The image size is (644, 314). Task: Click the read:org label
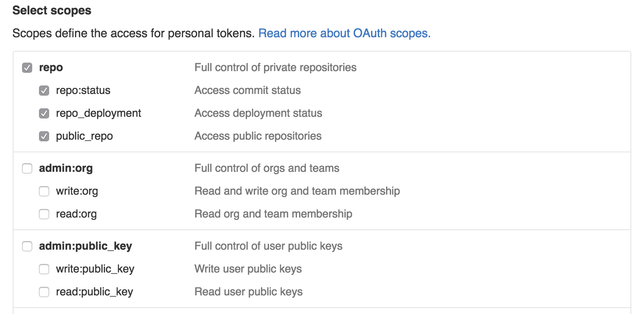tap(75, 214)
